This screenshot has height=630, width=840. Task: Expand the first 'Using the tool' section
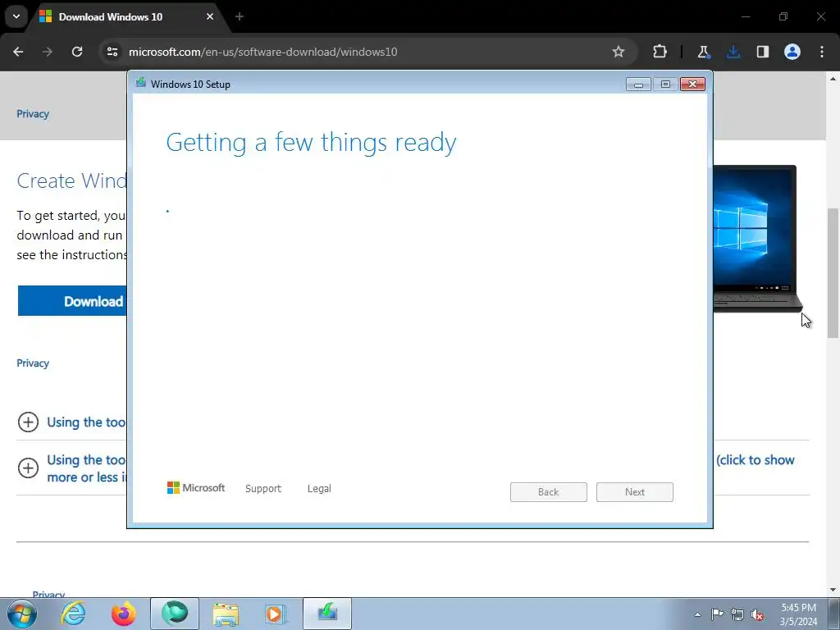coord(28,422)
